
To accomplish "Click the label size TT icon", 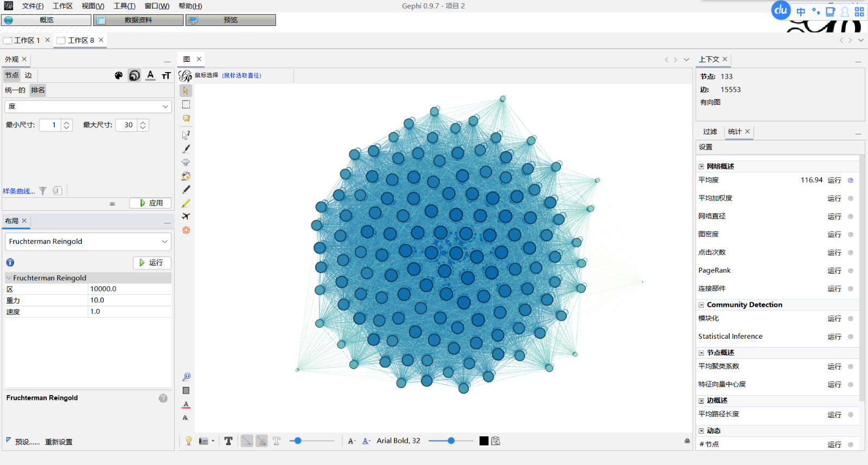I will [166, 75].
